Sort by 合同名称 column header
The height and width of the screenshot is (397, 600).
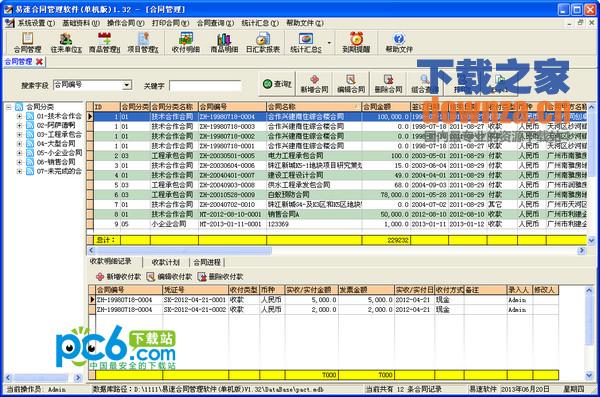pos(314,106)
